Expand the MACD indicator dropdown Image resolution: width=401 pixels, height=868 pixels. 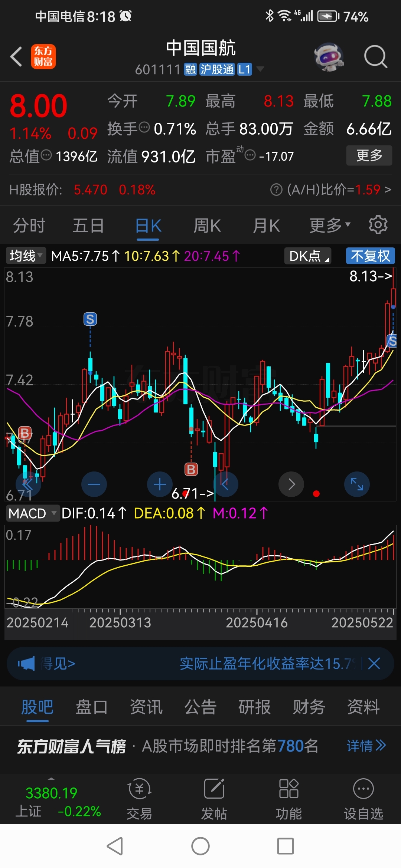point(32,513)
